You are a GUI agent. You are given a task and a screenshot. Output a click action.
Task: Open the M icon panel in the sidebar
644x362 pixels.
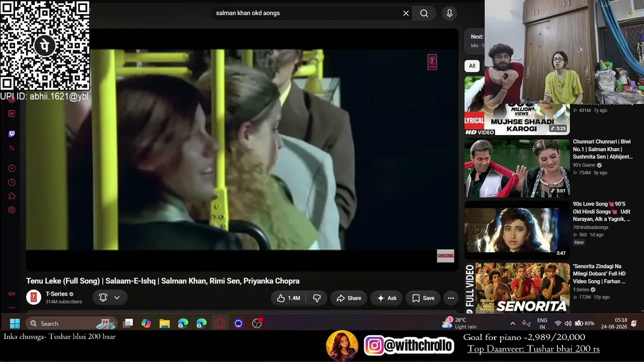click(x=12, y=114)
